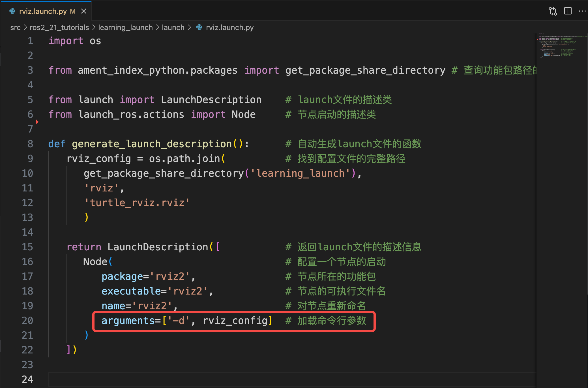Click the Python icon in the tab
The height and width of the screenshot is (388, 588).
tap(12, 11)
